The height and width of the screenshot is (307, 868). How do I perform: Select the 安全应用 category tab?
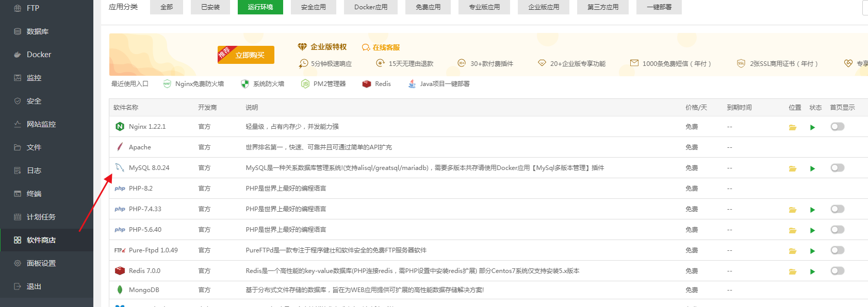314,7
